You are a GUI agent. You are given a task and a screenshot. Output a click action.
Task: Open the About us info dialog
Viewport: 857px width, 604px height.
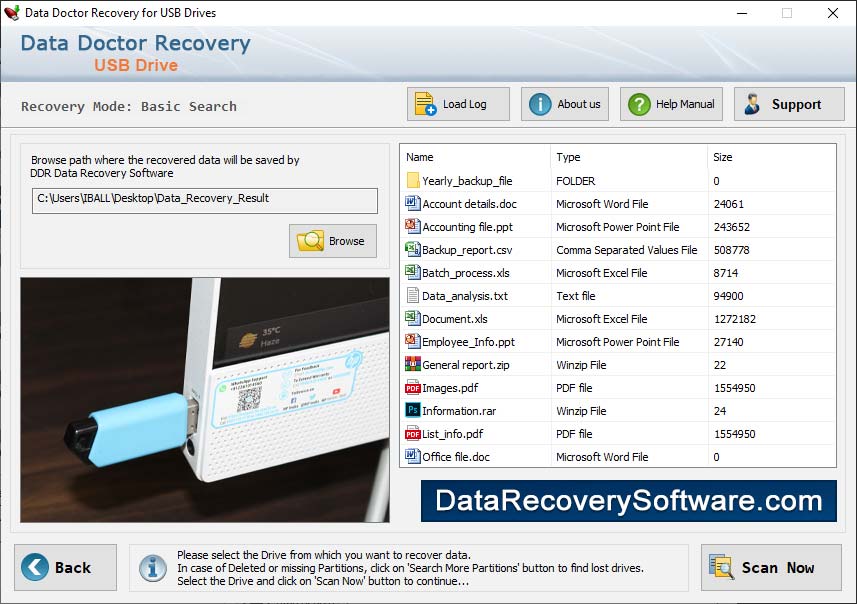(x=566, y=104)
